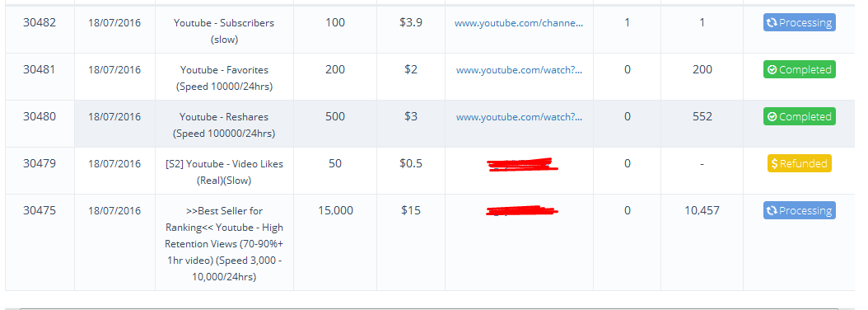Image resolution: width=868 pixels, height=310 pixels.
Task: Select the 15,000 quantity cell
Action: (x=335, y=211)
